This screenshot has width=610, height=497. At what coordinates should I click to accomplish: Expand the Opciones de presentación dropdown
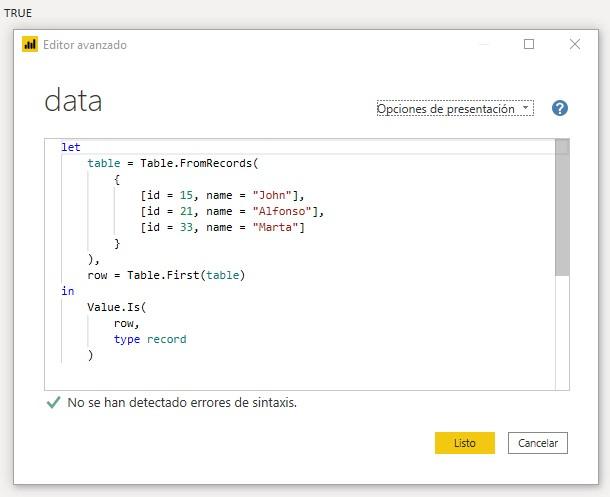pos(454,109)
